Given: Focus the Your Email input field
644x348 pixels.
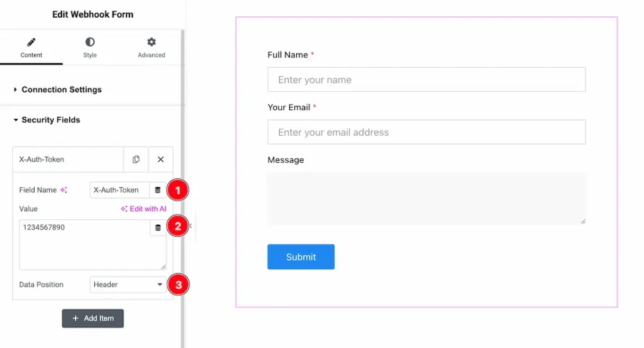Looking at the screenshot, I should 426,133.
